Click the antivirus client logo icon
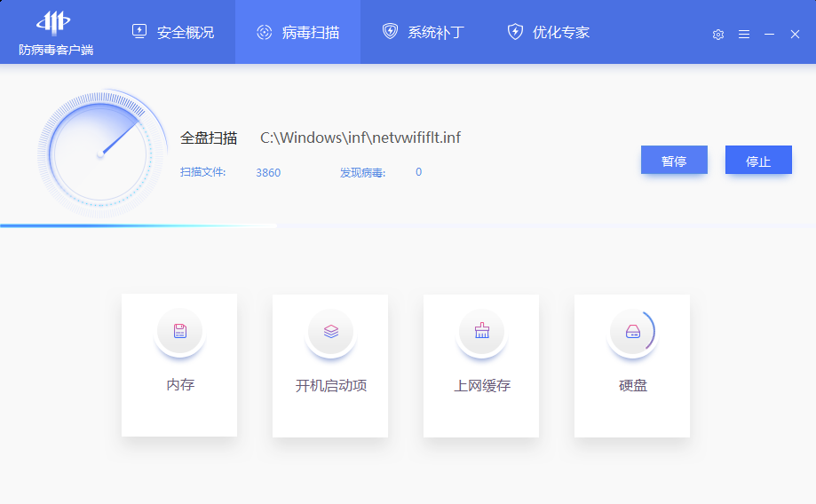816x504 pixels. [x=56, y=22]
